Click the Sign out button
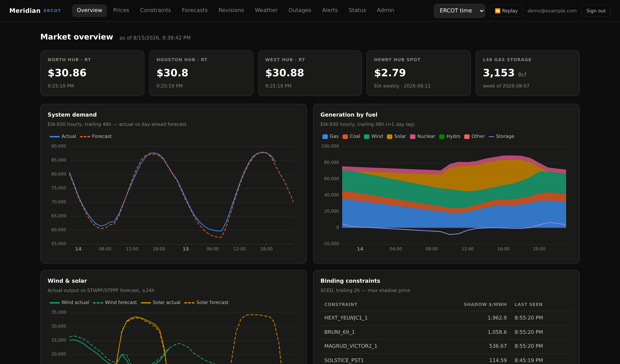The width and height of the screenshot is (620, 364). click(596, 11)
